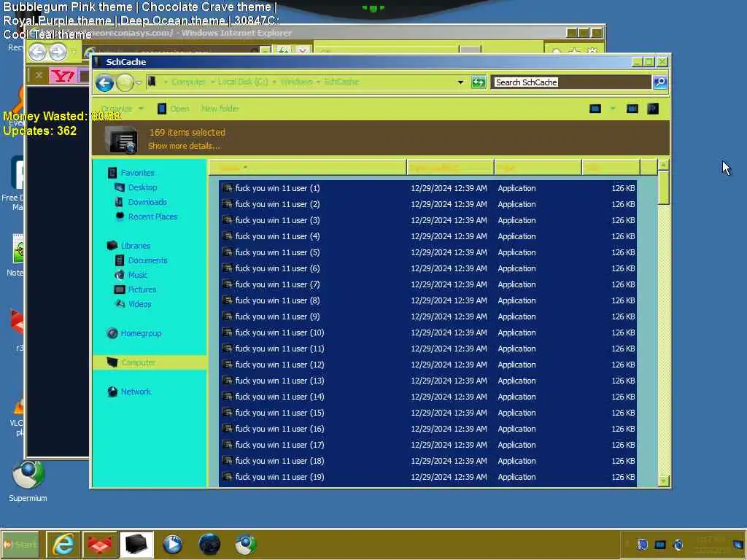Viewport: 747px width, 560px height.
Task: Select Computer in address breadcrumb
Action: click(x=188, y=82)
